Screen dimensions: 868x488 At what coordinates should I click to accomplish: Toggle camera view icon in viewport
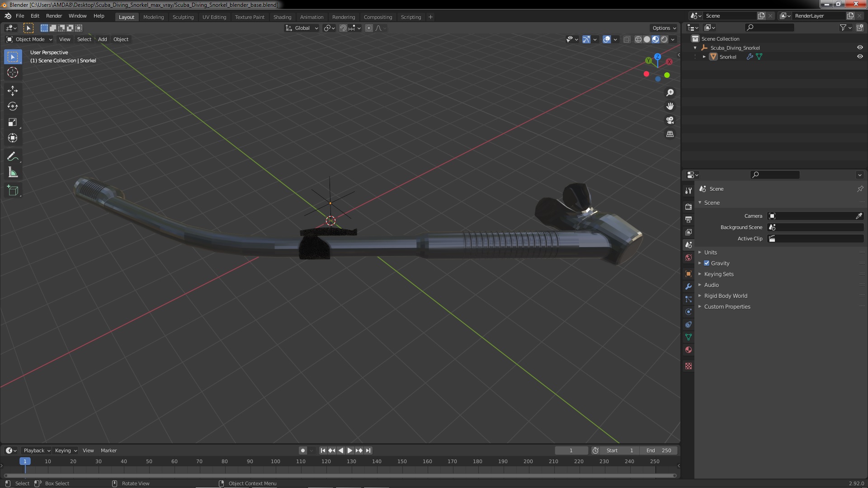pos(670,120)
